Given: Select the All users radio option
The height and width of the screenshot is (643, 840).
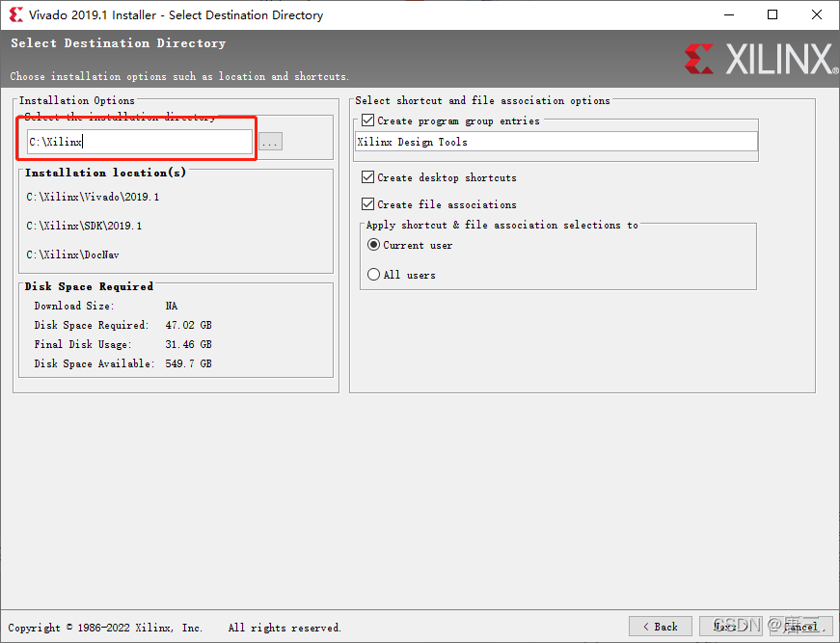Looking at the screenshot, I should 373,275.
